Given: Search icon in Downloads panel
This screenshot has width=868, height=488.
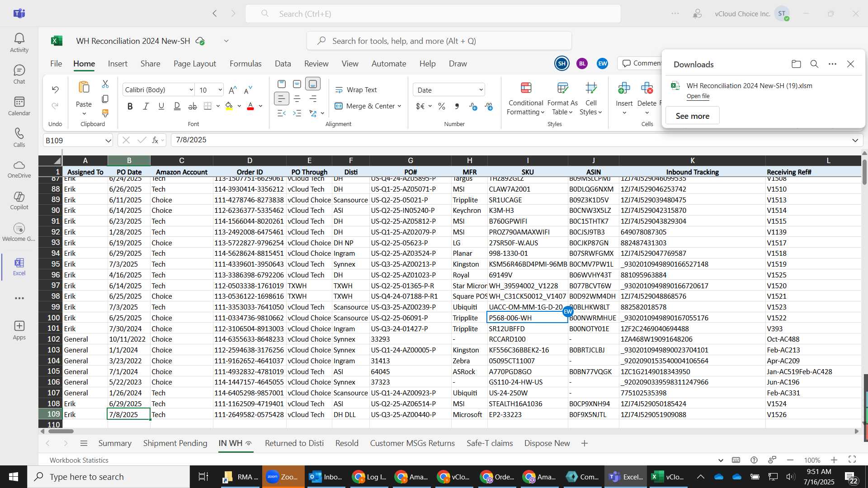Looking at the screenshot, I should (x=814, y=64).
